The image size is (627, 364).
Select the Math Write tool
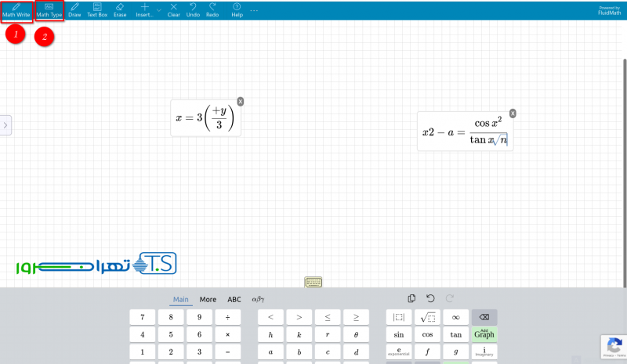click(x=16, y=10)
